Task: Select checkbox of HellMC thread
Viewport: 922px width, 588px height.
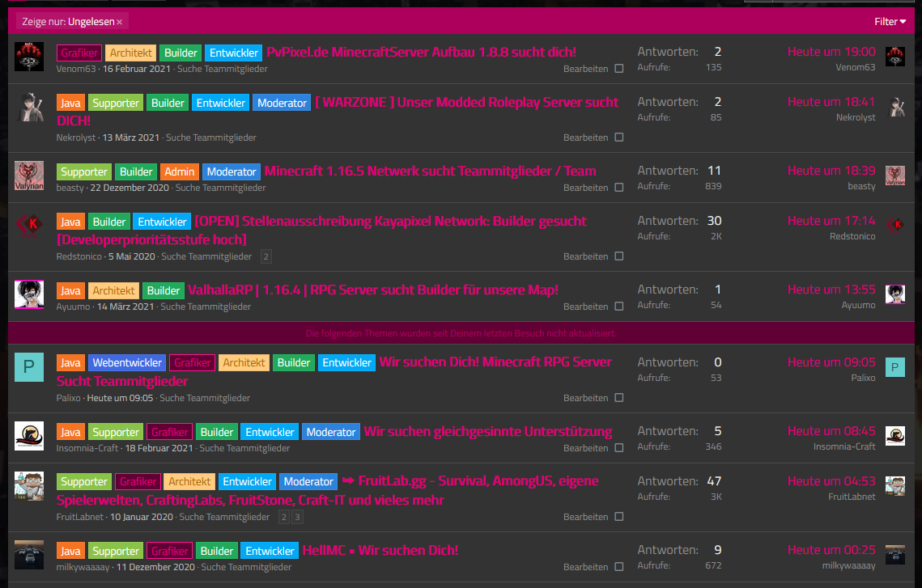Action: point(619,567)
